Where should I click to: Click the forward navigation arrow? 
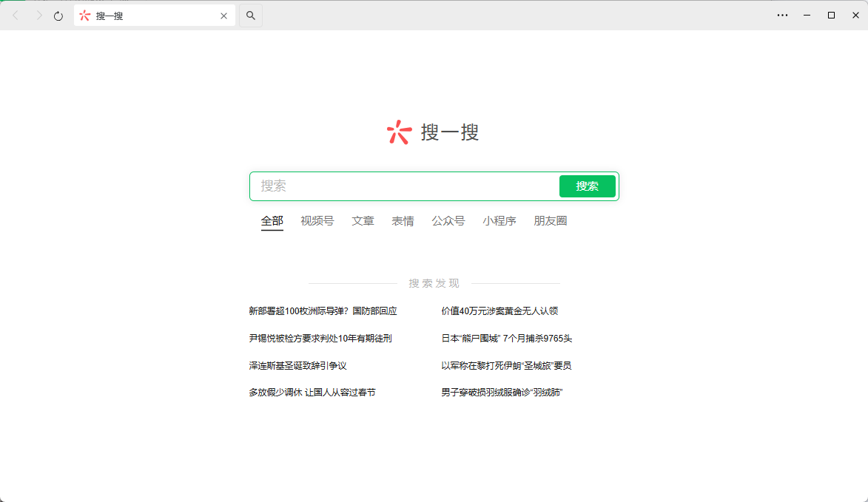coord(38,16)
